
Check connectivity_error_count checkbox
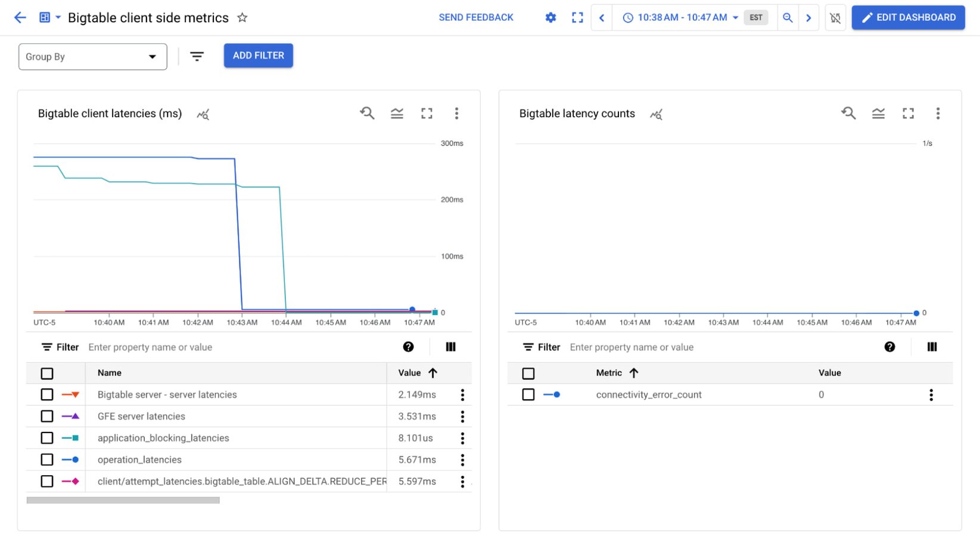coord(528,394)
